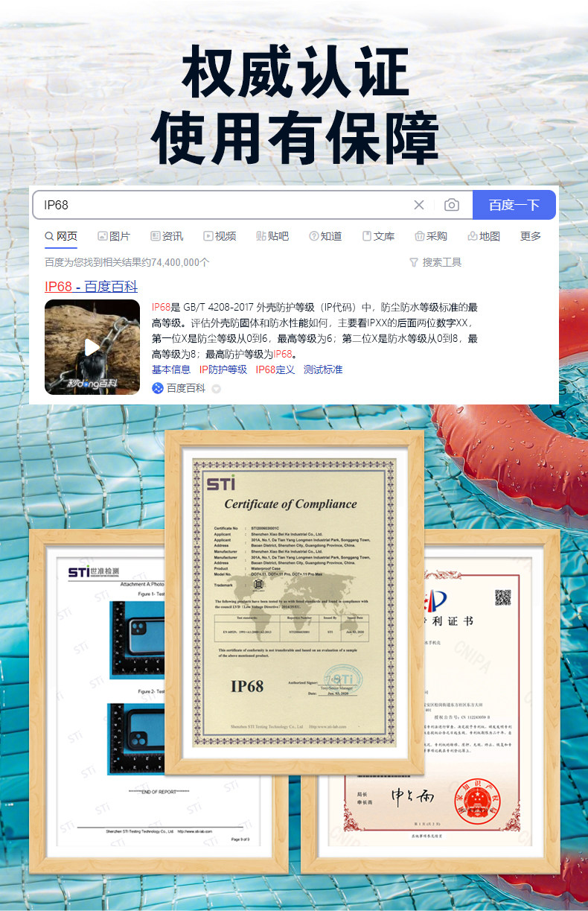Click the clear X icon in search box
588x911 pixels.
pos(419,205)
